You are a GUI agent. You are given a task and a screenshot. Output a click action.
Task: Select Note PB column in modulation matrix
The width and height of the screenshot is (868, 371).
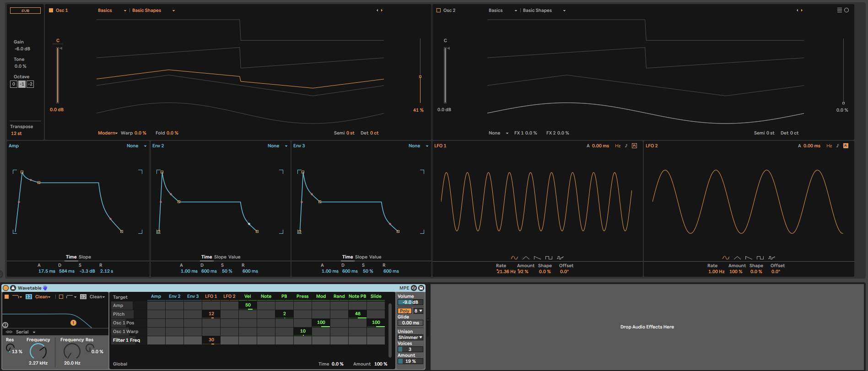point(357,296)
